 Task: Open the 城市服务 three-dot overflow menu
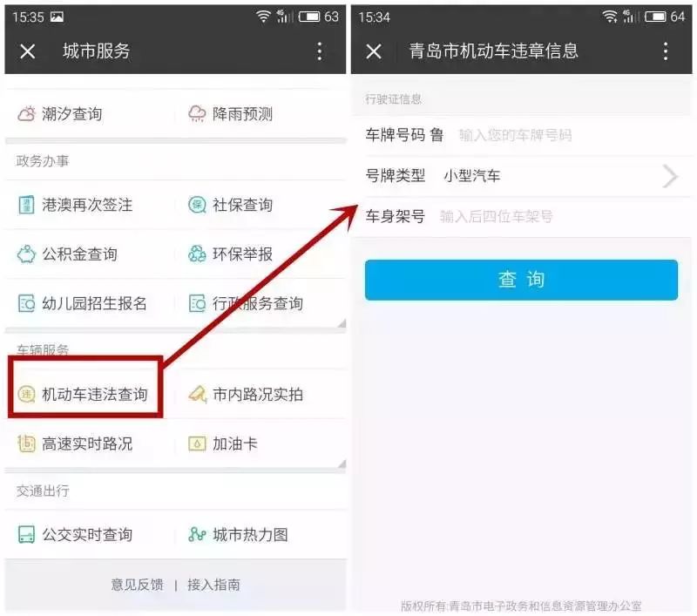pos(319,51)
